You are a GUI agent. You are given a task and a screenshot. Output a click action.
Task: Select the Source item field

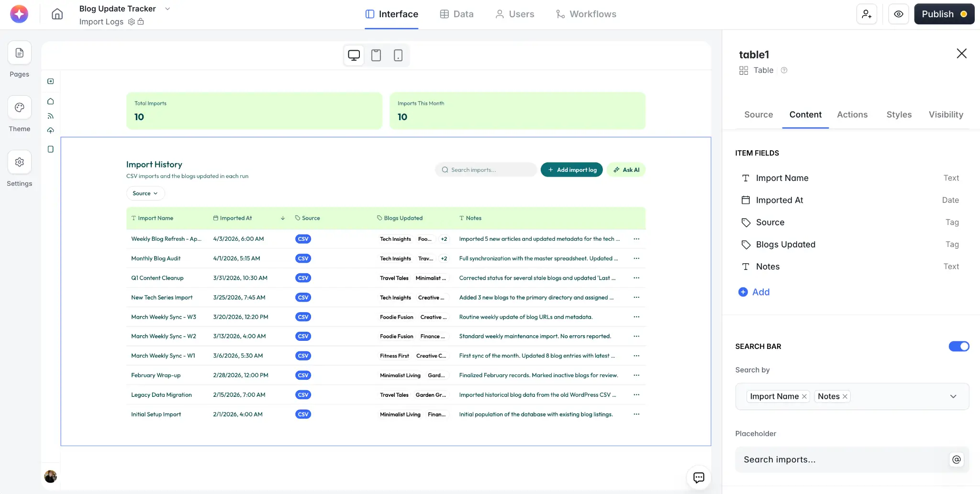click(x=850, y=222)
